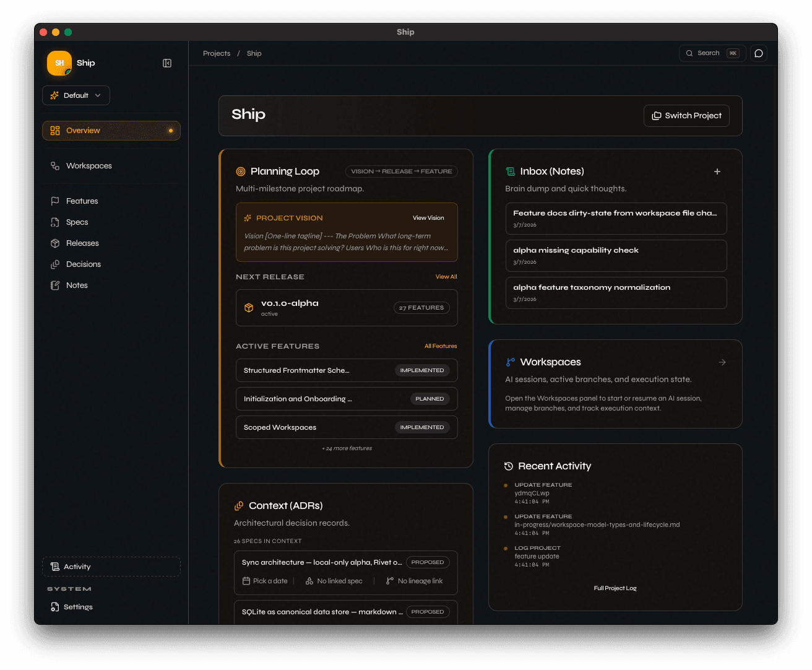The width and height of the screenshot is (812, 670).
Task: Open the Default workspace dropdown
Action: click(x=76, y=95)
